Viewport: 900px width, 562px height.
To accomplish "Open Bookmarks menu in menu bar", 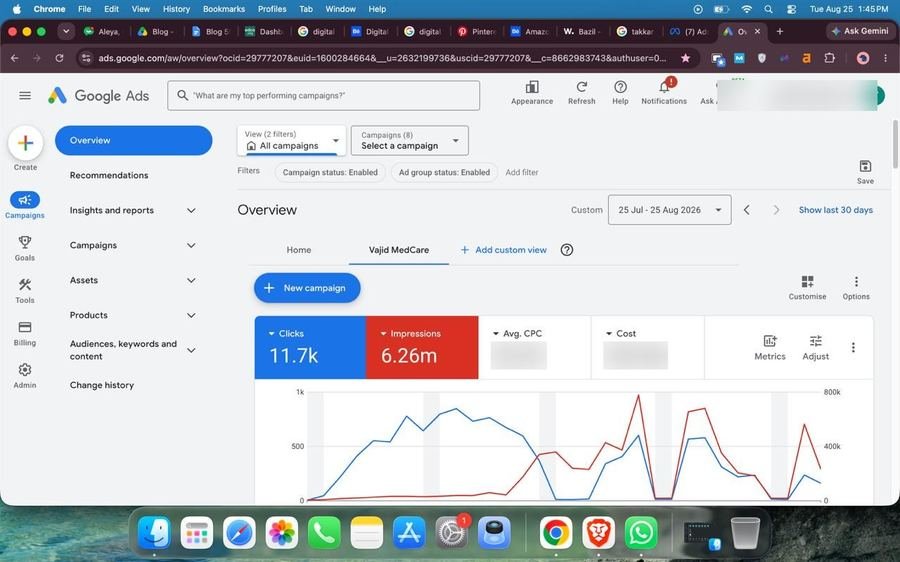I will (x=224, y=9).
